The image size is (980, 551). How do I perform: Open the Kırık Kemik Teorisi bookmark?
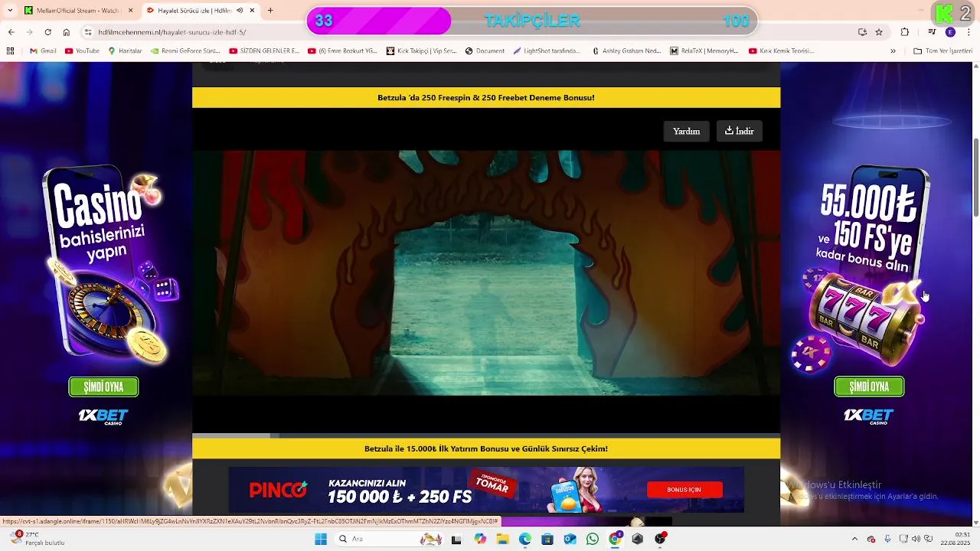(781, 51)
